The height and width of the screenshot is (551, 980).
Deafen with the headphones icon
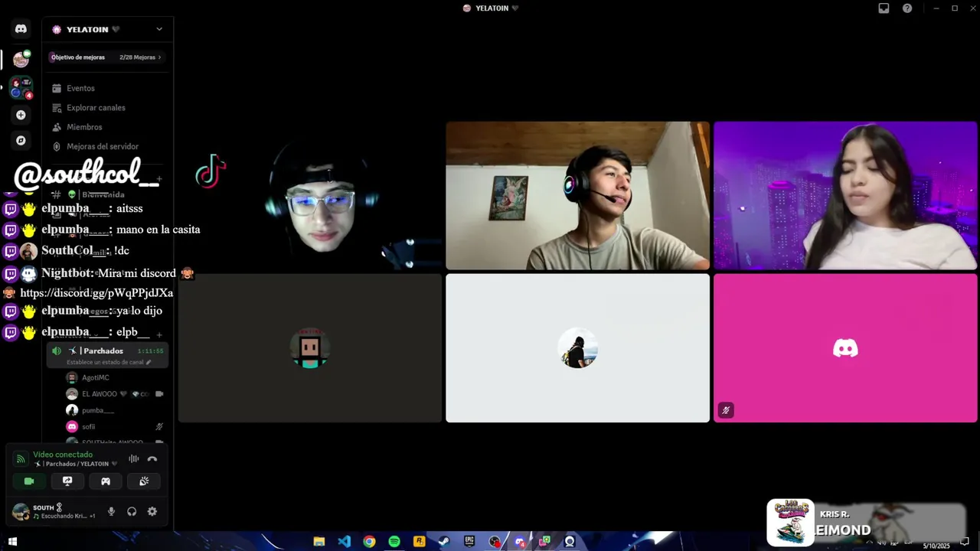coord(132,511)
